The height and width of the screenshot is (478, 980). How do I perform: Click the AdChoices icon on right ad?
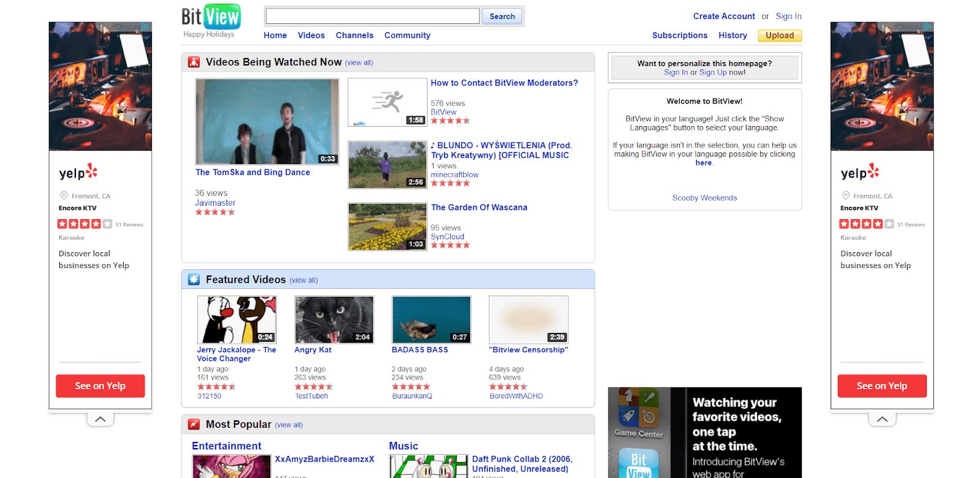927,27
